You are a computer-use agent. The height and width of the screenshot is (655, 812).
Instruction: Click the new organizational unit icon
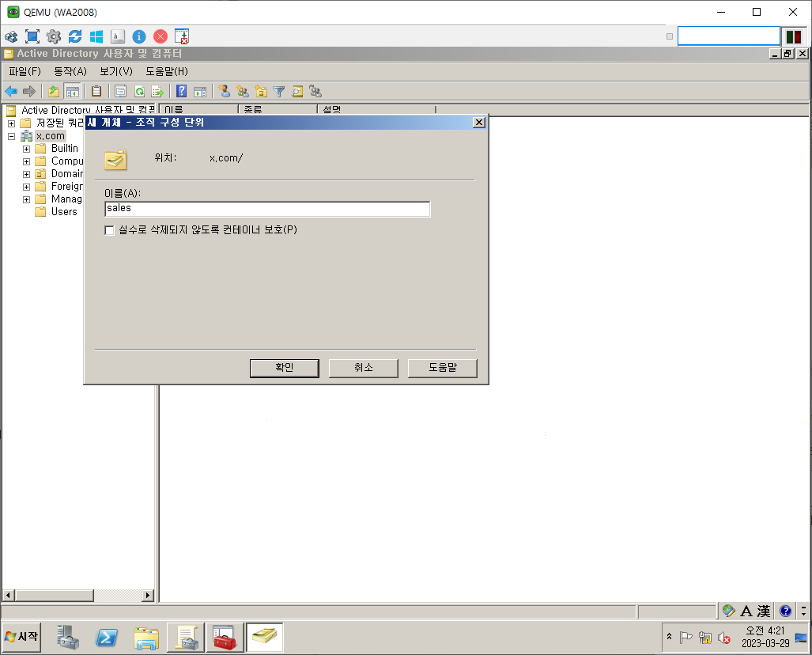(261, 92)
